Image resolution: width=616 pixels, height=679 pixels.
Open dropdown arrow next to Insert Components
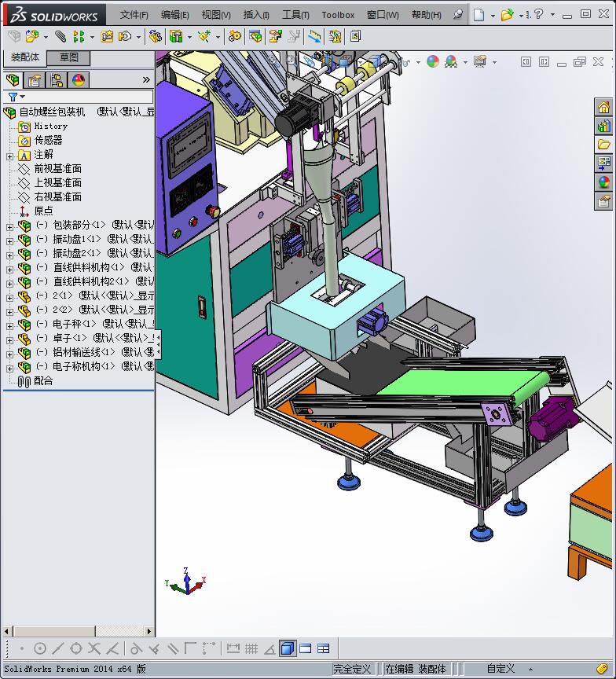46,37
